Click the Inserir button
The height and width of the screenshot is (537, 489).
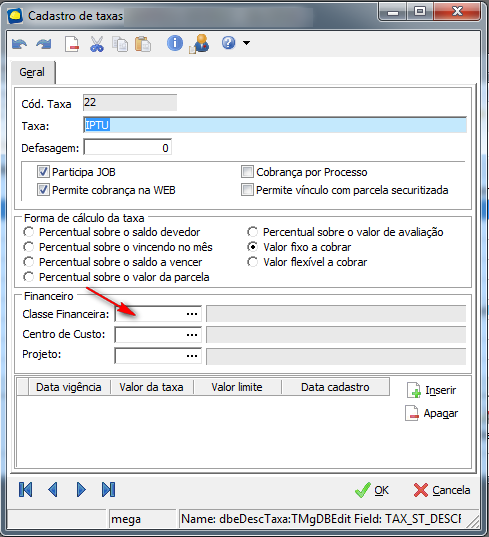tap(432, 390)
